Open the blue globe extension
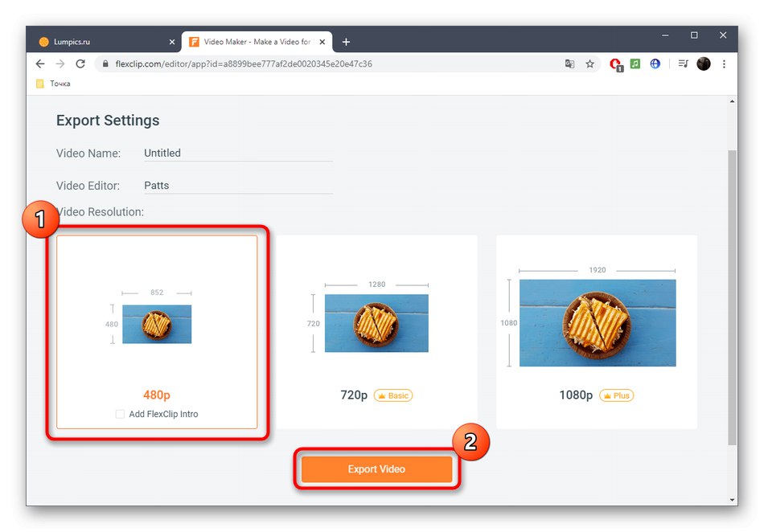This screenshot has width=764, height=532. click(655, 63)
